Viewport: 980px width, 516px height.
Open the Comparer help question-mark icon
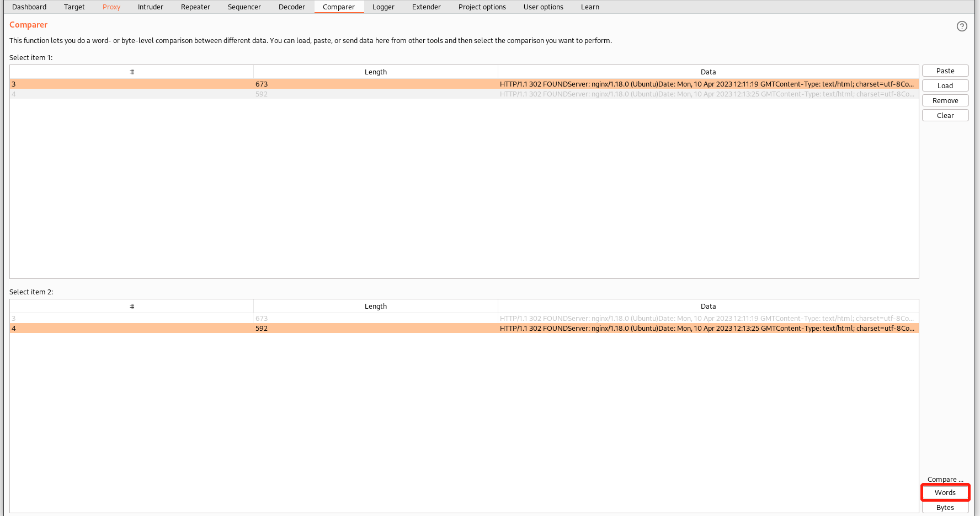coord(962,26)
